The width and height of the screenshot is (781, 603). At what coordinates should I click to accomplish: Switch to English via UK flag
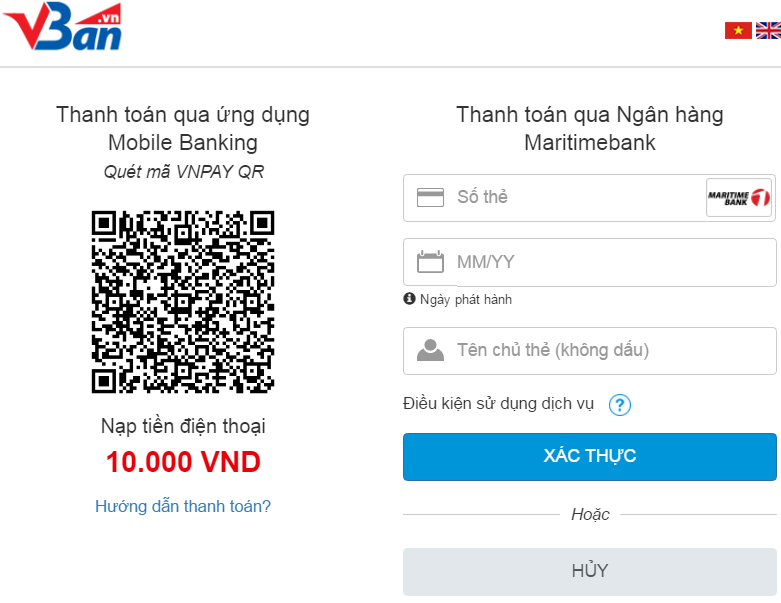(x=768, y=31)
